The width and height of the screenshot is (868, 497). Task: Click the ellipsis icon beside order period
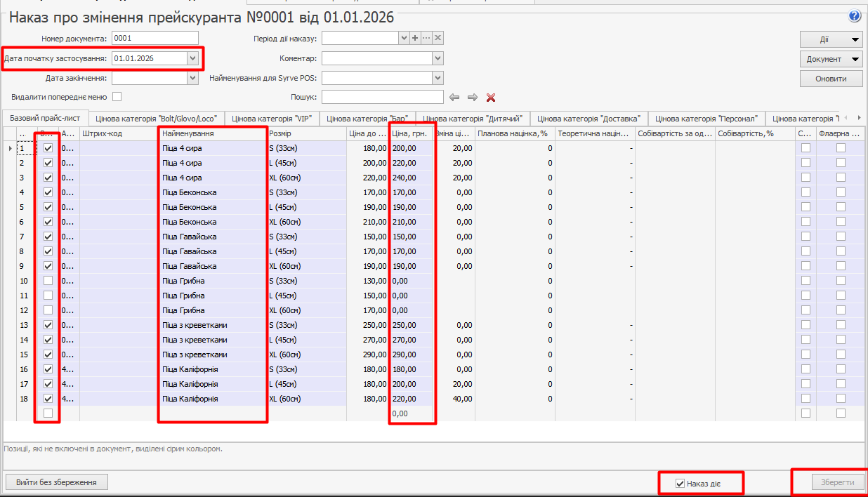coord(426,38)
